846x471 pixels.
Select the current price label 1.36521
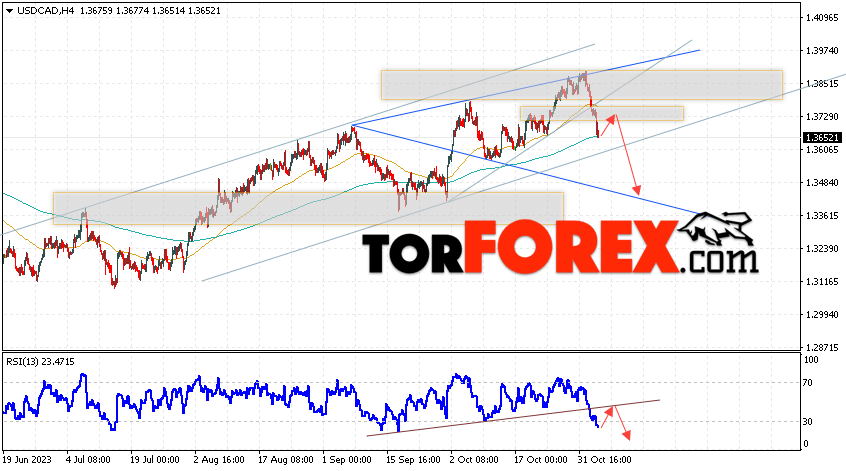point(822,138)
